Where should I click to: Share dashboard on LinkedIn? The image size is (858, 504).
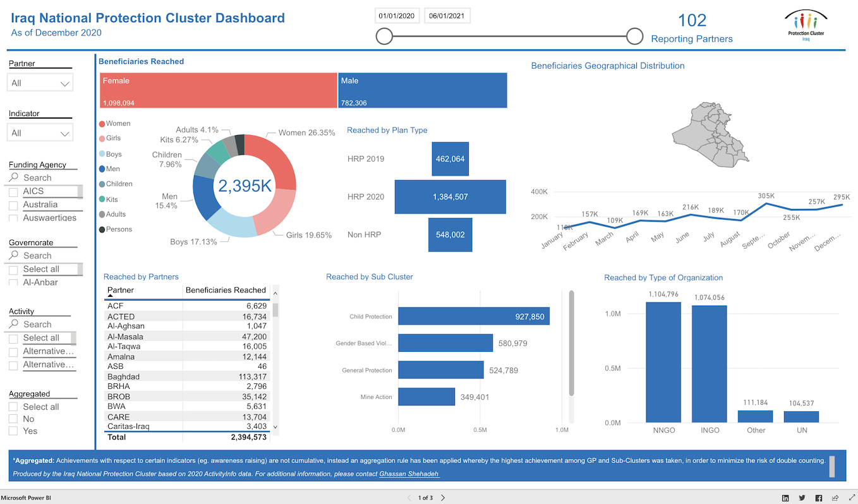[x=785, y=498]
